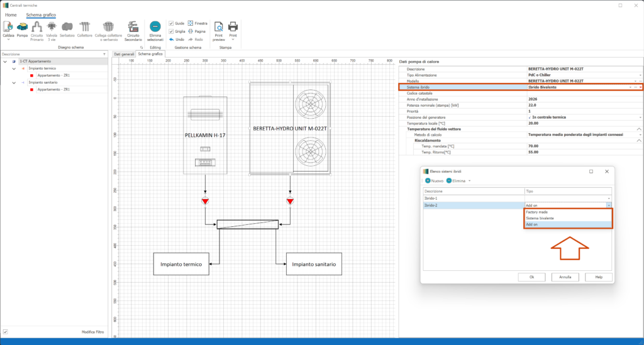Image resolution: width=644 pixels, height=345 pixels.
Task: Disable the Griglia grid checkbox
Action: (171, 31)
